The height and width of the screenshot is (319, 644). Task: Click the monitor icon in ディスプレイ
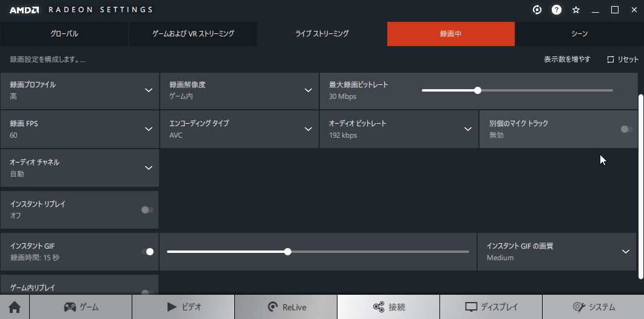click(470, 307)
